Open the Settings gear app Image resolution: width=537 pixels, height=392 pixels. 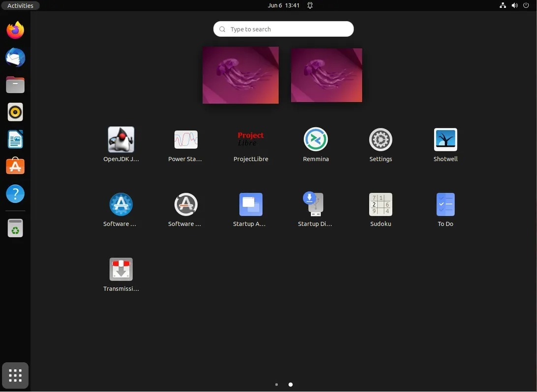click(381, 140)
